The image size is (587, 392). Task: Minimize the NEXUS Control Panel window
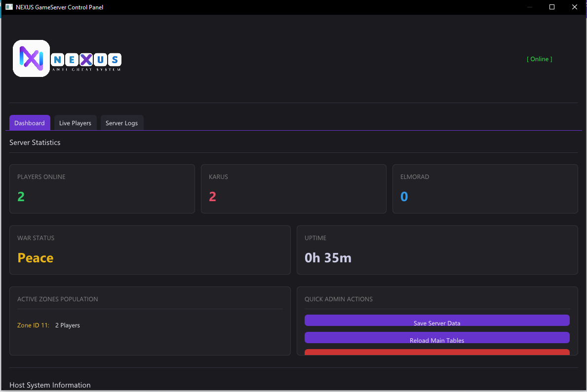click(x=530, y=7)
